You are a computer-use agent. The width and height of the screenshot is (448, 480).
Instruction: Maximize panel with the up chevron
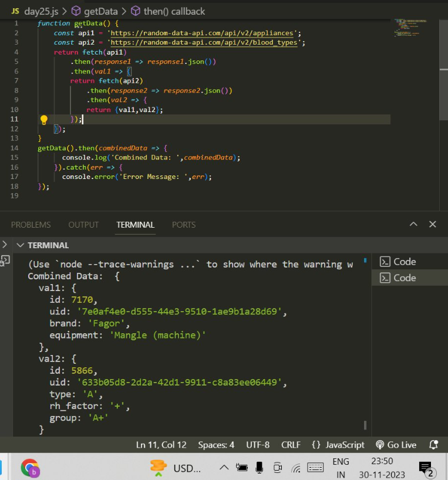[x=413, y=224]
